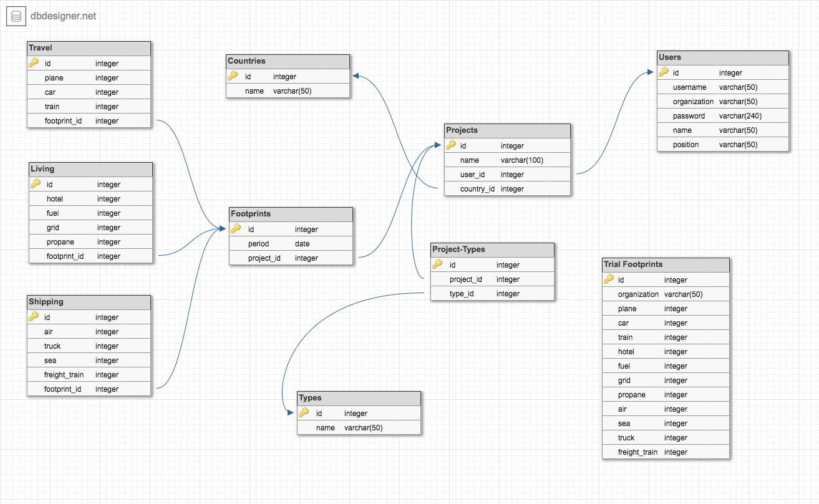This screenshot has width=819, height=504.
Task: Click the key icon next to id in Projects
Action: [x=452, y=145]
